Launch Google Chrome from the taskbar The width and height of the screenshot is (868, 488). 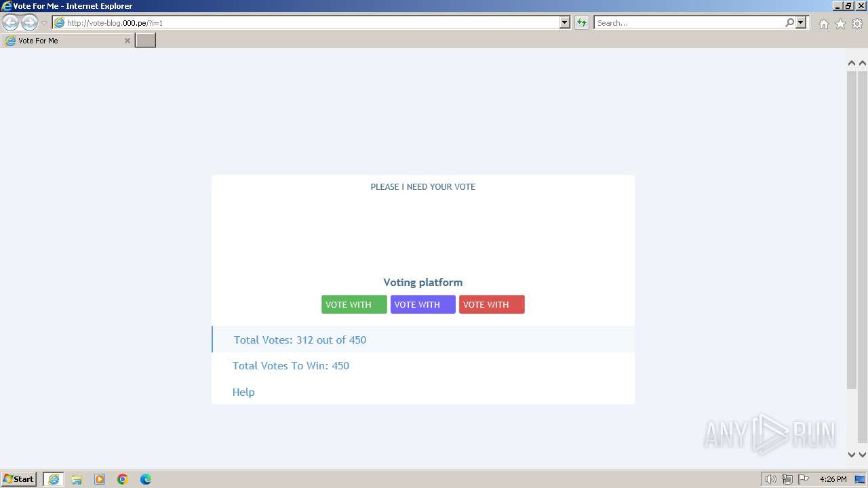pos(123,479)
